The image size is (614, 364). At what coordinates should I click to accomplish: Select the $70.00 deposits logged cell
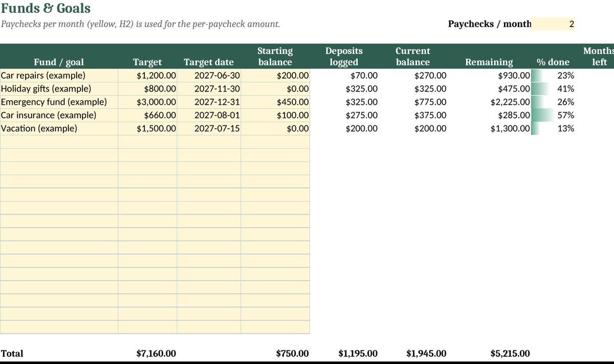coord(344,76)
